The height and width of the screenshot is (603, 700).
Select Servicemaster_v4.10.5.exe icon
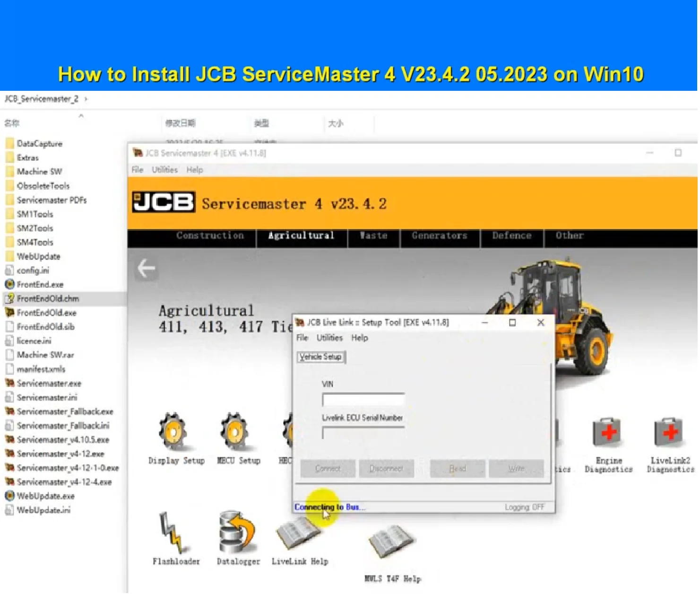[x=9, y=440]
